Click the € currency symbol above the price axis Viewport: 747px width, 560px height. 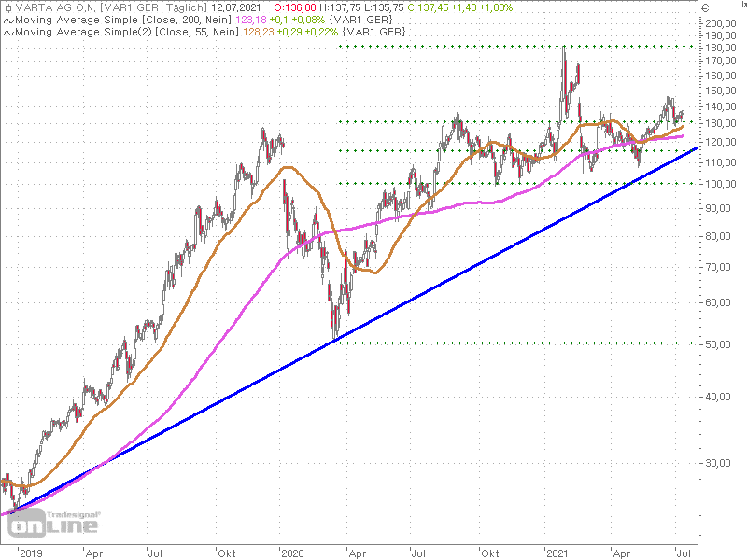click(706, 8)
